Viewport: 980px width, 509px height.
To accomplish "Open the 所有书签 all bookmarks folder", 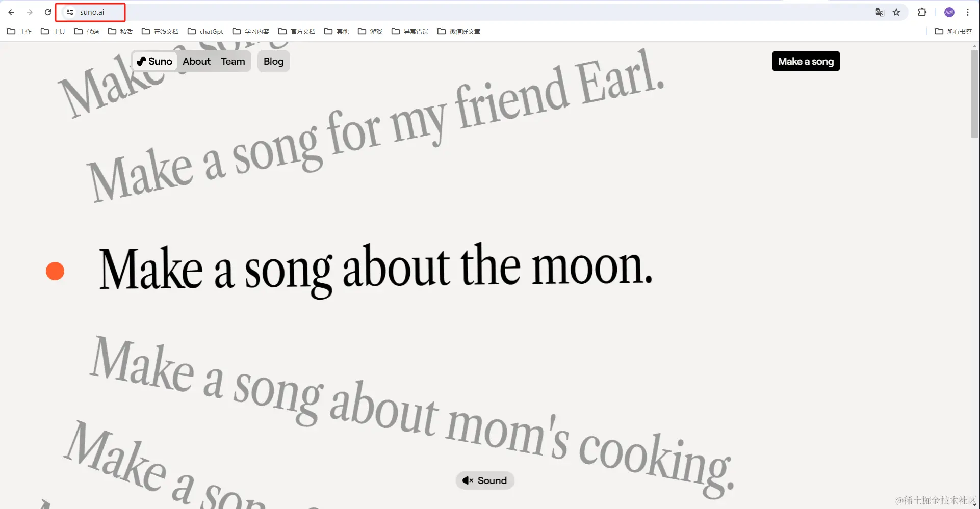I will (953, 31).
